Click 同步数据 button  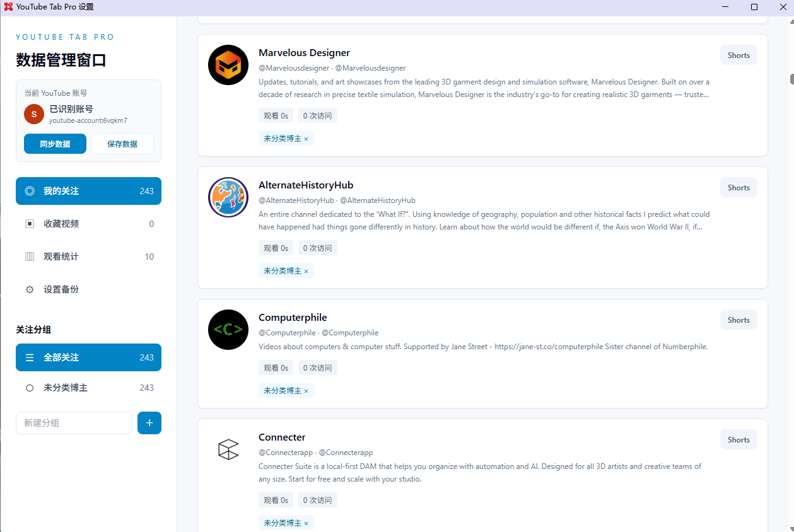click(x=55, y=144)
